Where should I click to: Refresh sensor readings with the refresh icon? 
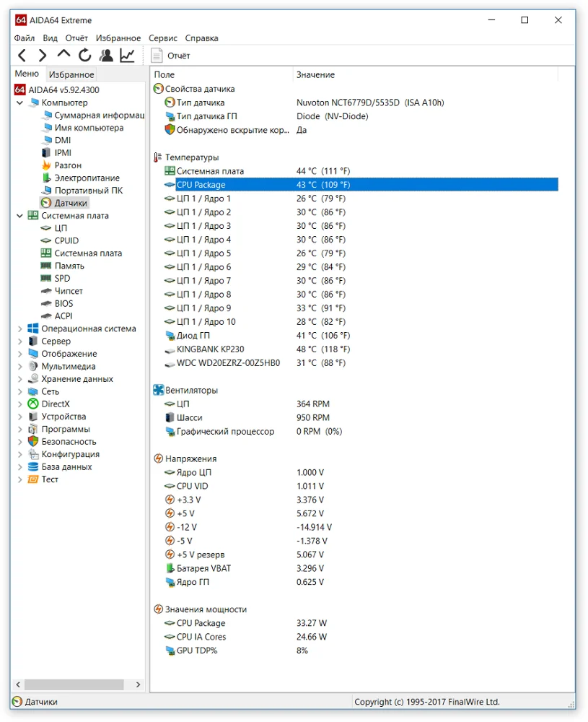pos(84,56)
